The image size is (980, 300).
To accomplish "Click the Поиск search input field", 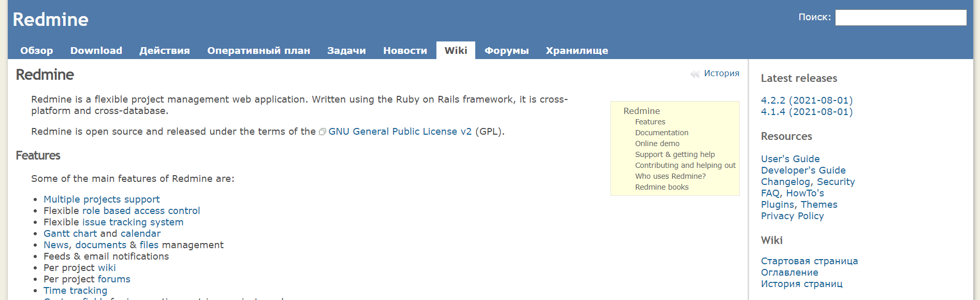I will [901, 18].
